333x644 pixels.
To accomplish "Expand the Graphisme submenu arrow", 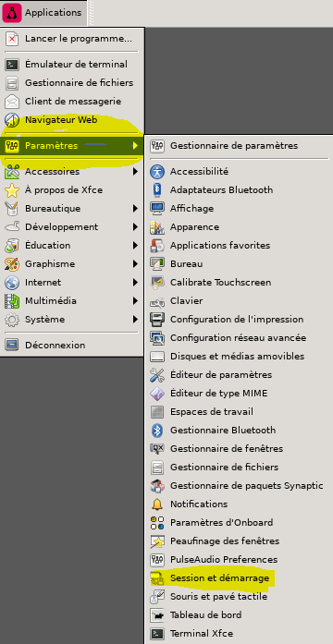I will (x=135, y=264).
